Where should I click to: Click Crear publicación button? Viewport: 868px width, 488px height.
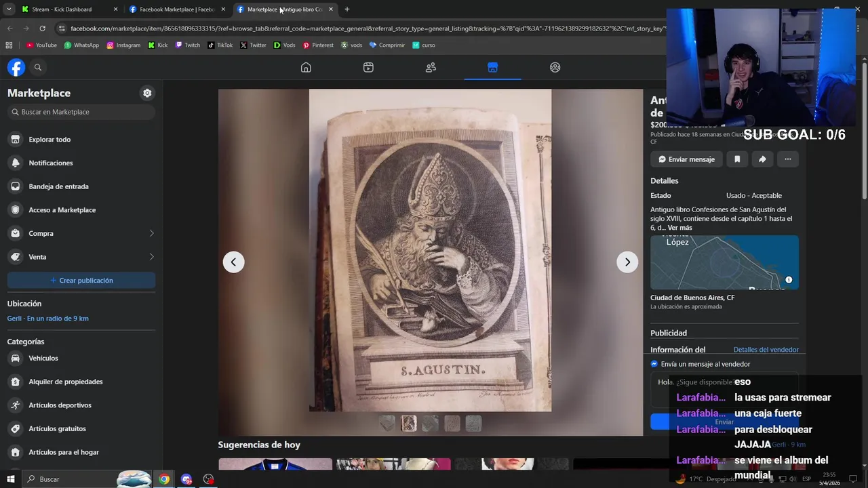(81, 281)
